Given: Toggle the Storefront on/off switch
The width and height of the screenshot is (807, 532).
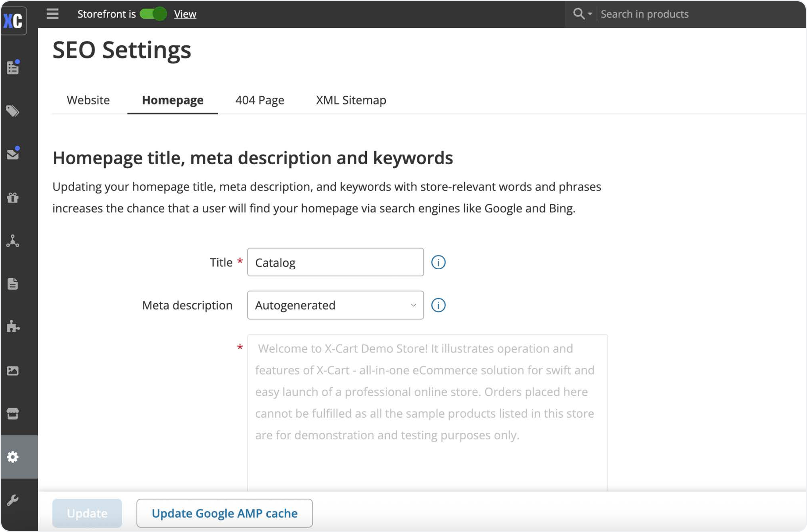Looking at the screenshot, I should (153, 14).
